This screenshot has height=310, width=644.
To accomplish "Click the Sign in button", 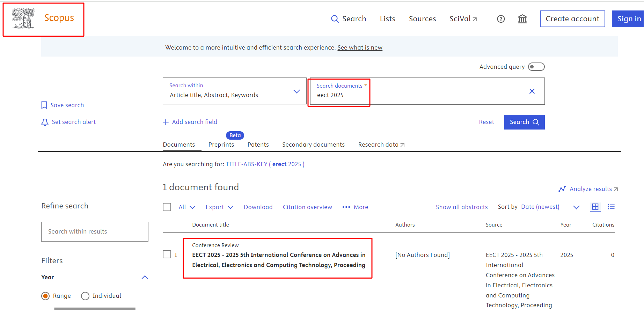I will (x=628, y=19).
